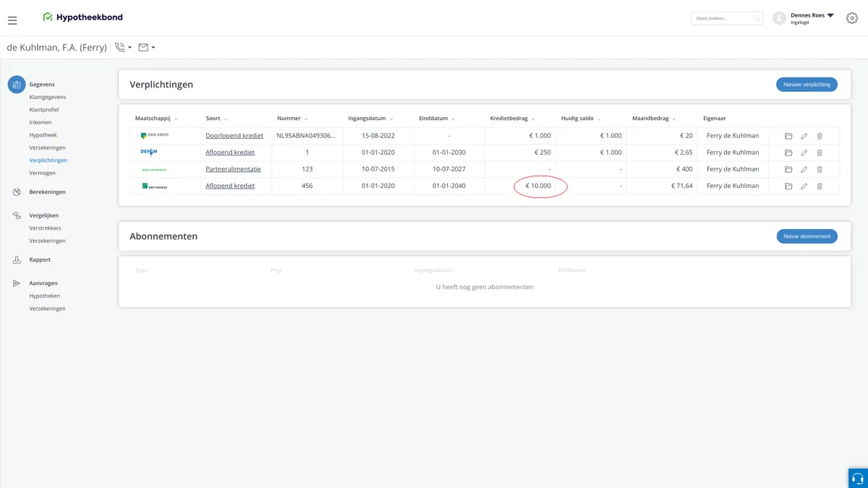
Task: Sort table by Einddatum column
Action: (437, 119)
